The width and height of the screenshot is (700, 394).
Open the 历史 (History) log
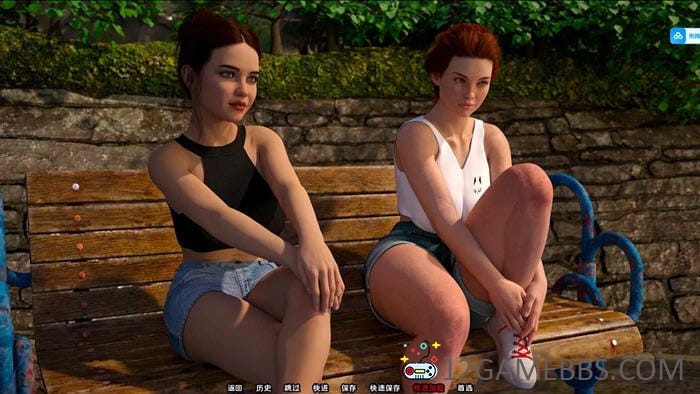263,388
